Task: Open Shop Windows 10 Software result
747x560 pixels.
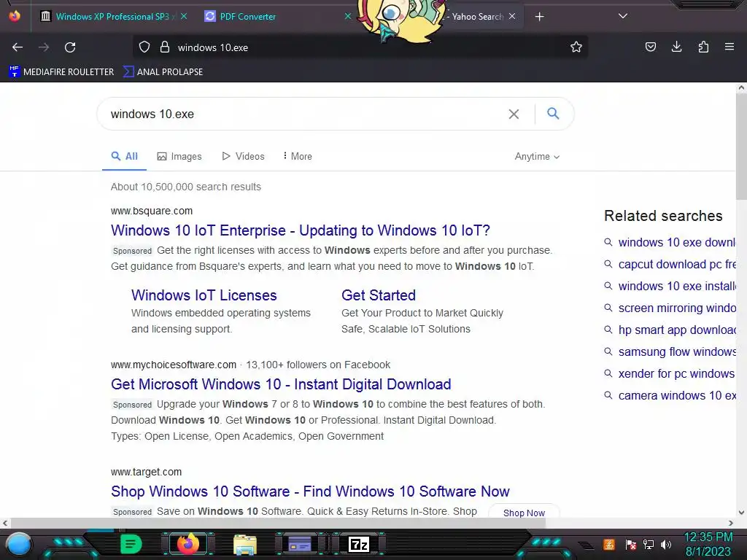Action: (310, 491)
